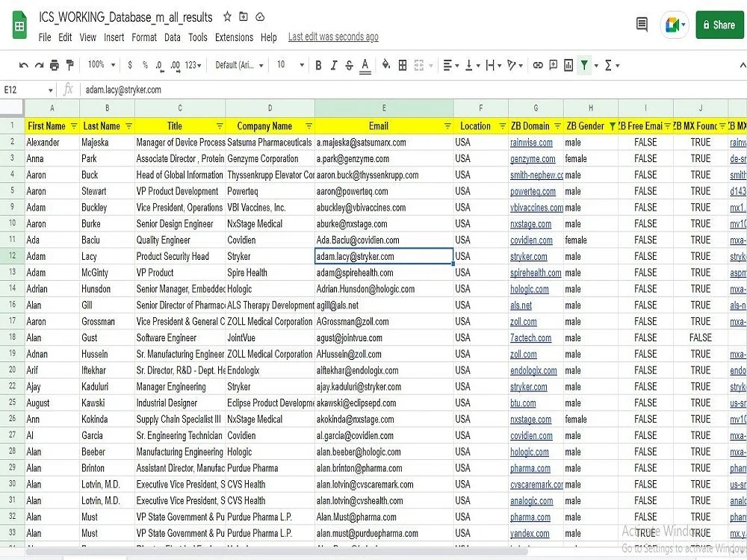The image size is (747, 560).
Task: Click the green Share button
Action: click(x=719, y=25)
